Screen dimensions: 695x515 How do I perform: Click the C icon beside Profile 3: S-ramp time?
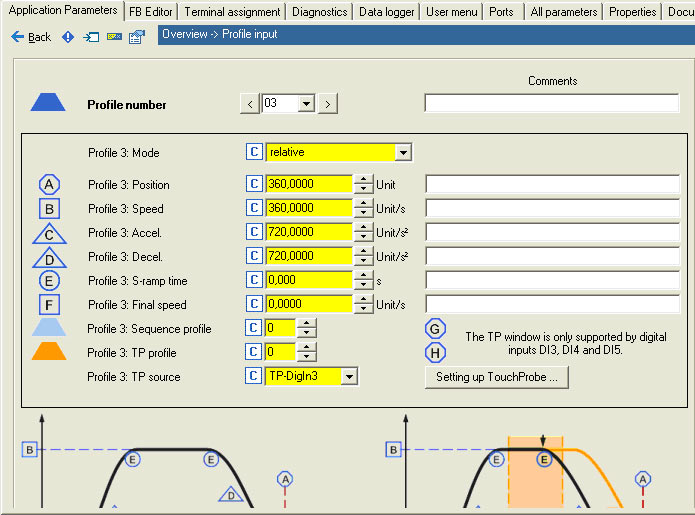click(254, 280)
